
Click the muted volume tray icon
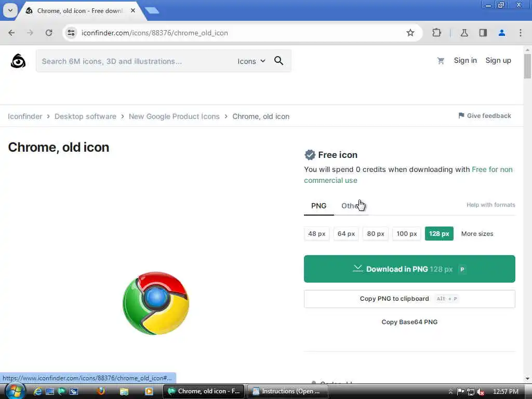(481, 392)
